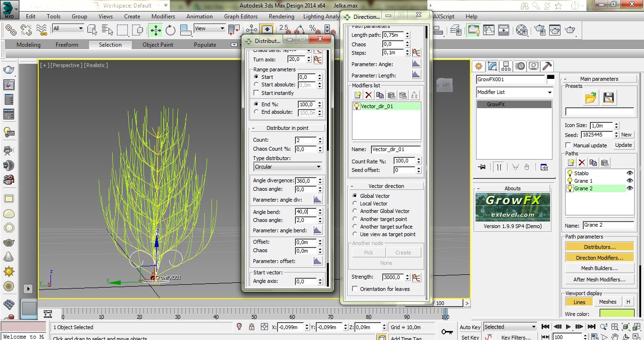Open the Create command panel tab
Image resolution: width=644 pixels, height=340 pixels.
pos(479,66)
